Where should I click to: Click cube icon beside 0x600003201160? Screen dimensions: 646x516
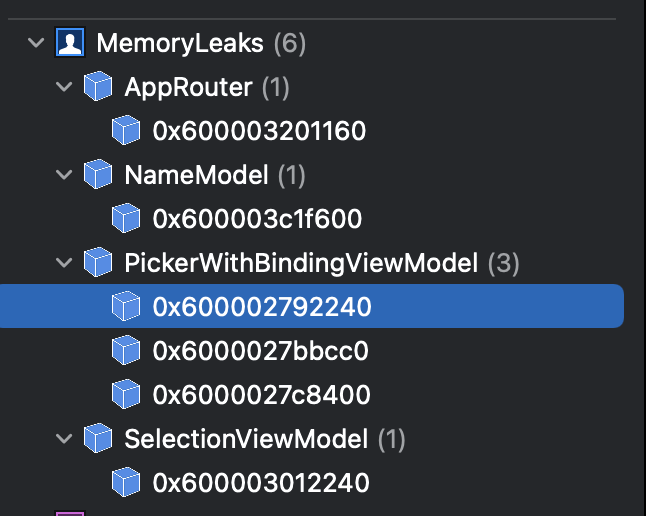[x=125, y=131]
